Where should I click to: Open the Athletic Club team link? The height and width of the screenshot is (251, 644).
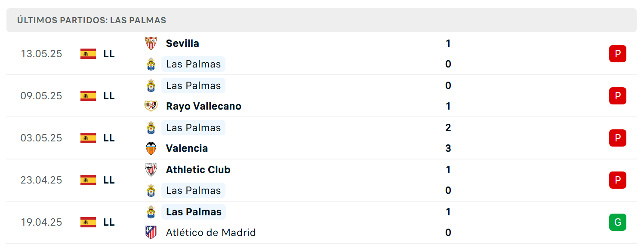(x=198, y=170)
